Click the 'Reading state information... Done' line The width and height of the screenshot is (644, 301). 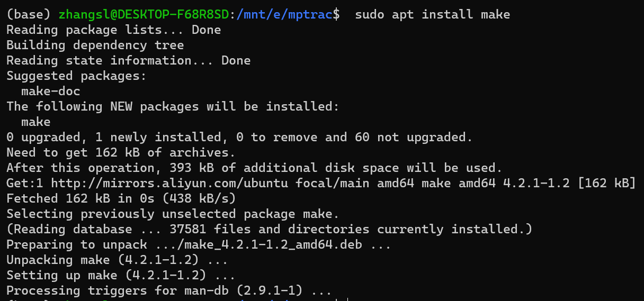coord(128,60)
